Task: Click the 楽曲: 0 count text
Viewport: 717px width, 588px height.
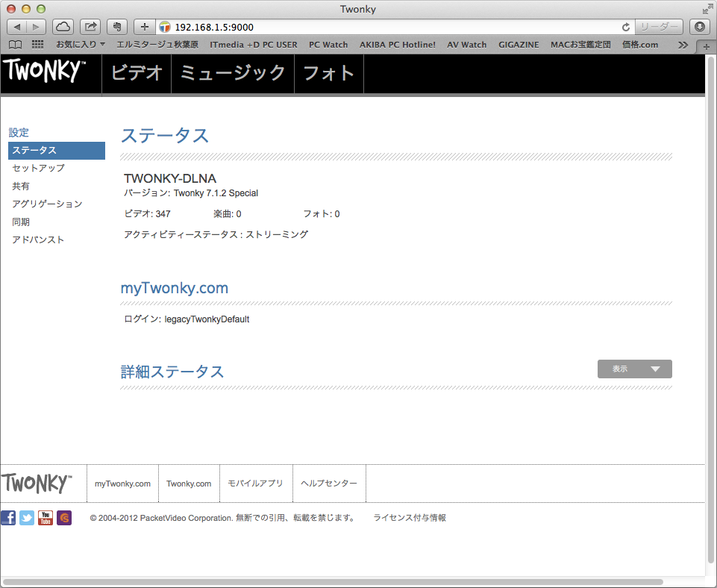Action: (x=228, y=214)
